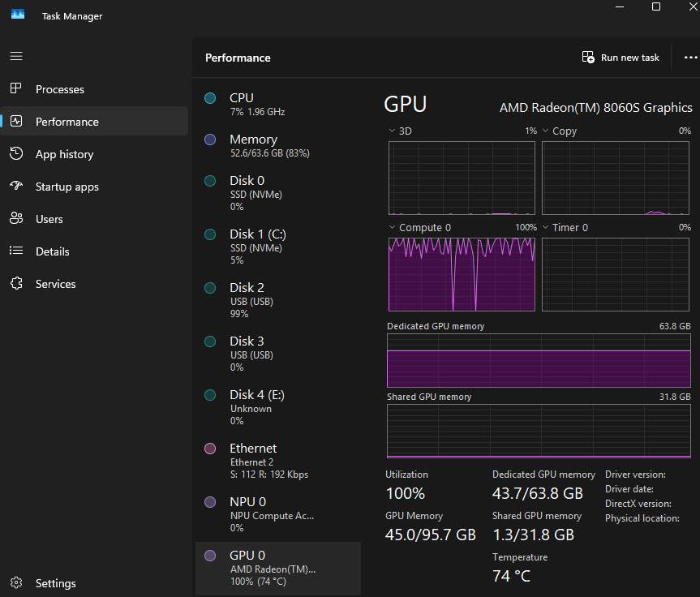Select Memory 52.6/63.6 GB entry
The image size is (700, 597).
(278, 145)
